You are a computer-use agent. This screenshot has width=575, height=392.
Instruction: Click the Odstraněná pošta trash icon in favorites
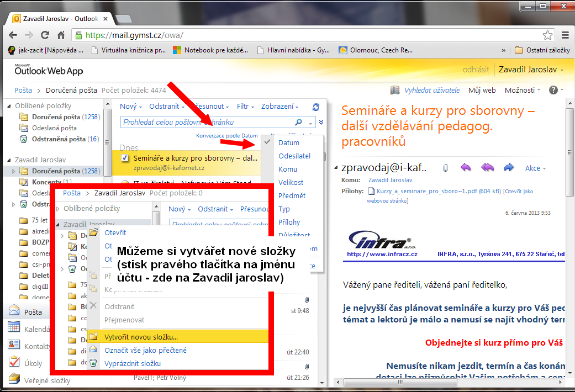click(x=23, y=139)
